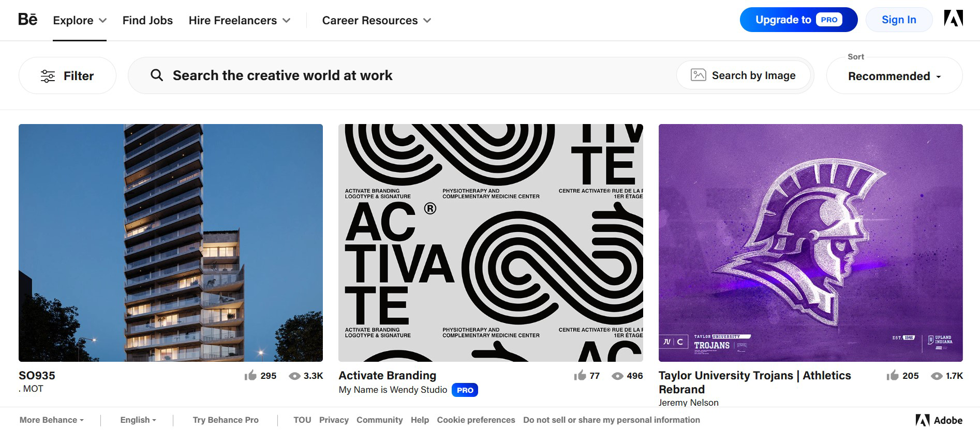Click the Upgrade to PRO button
The height and width of the screenshot is (430, 980).
point(798,20)
